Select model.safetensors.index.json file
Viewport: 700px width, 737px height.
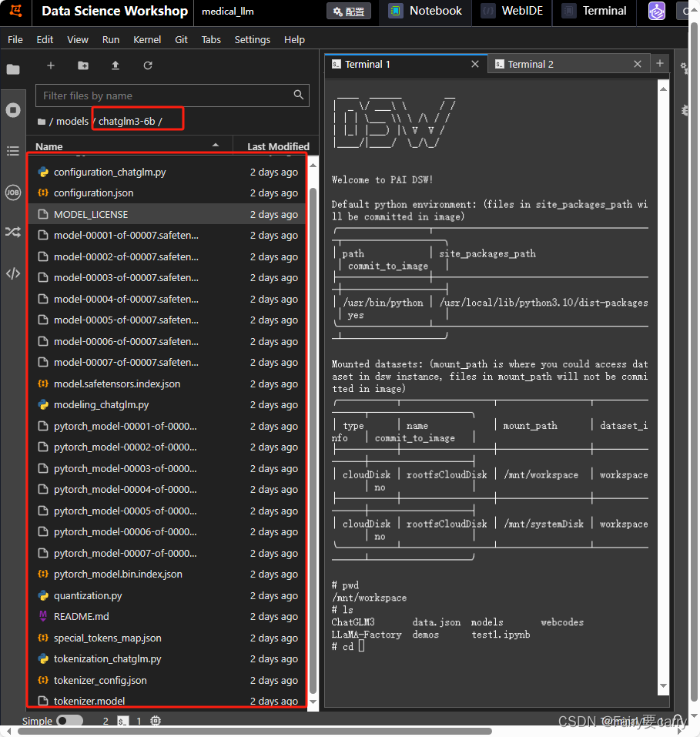click(167, 384)
